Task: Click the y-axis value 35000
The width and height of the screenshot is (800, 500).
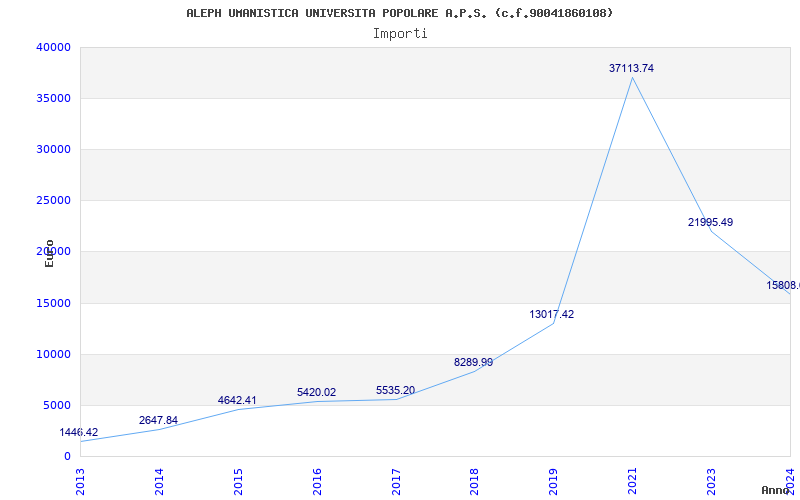Action: pos(53,98)
